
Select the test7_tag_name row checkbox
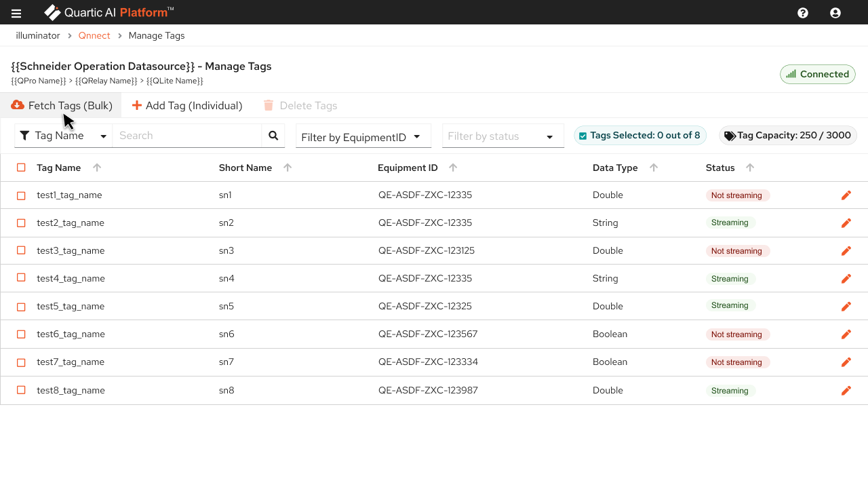click(21, 362)
